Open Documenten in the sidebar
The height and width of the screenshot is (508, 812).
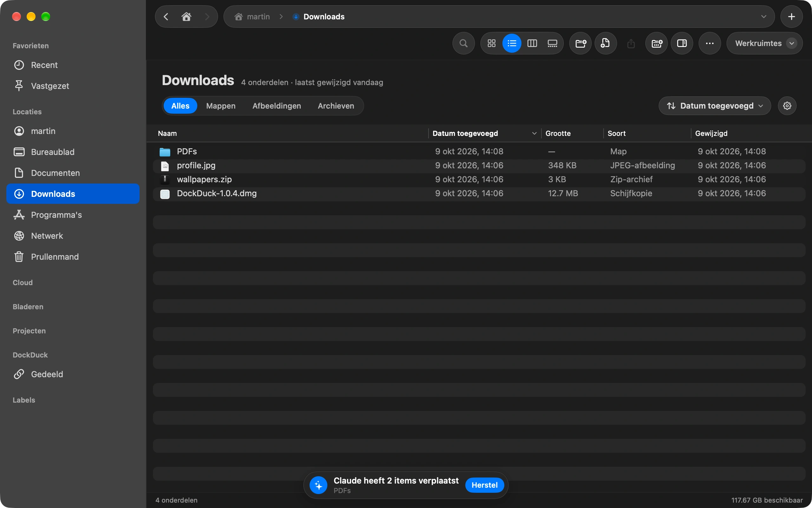[x=73, y=173]
